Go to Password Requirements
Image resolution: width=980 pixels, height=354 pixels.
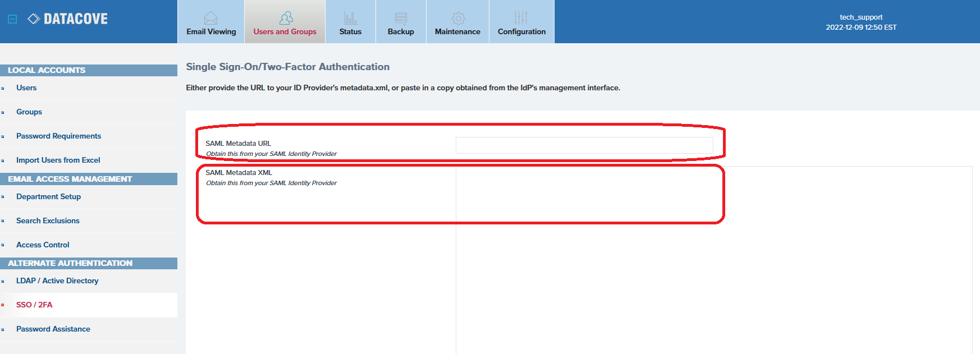click(x=58, y=136)
